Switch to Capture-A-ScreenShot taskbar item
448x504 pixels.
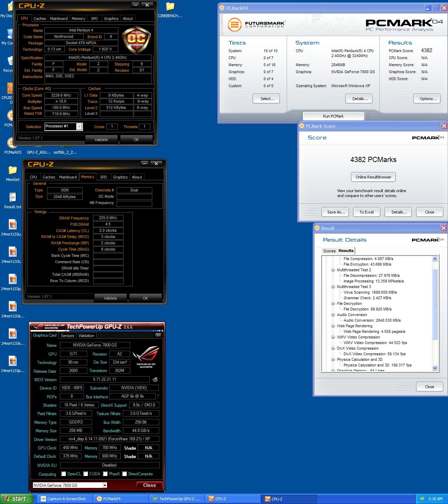point(65,499)
